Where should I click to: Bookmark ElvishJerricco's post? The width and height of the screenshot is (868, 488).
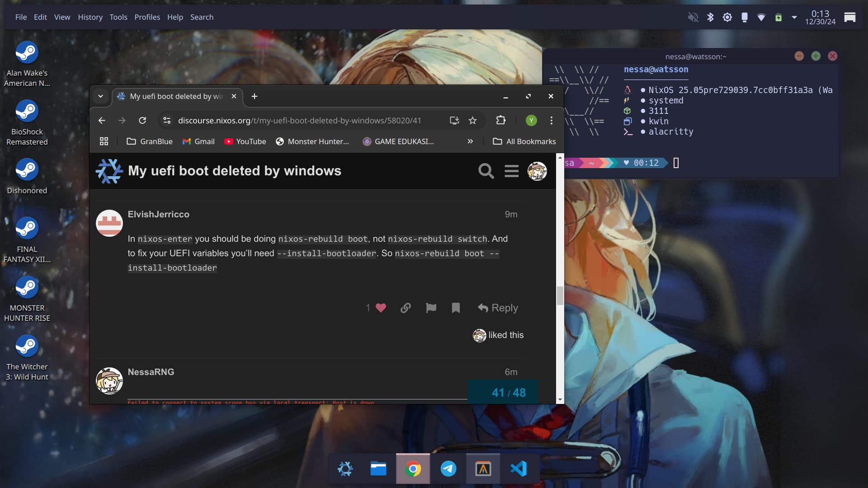pos(456,308)
